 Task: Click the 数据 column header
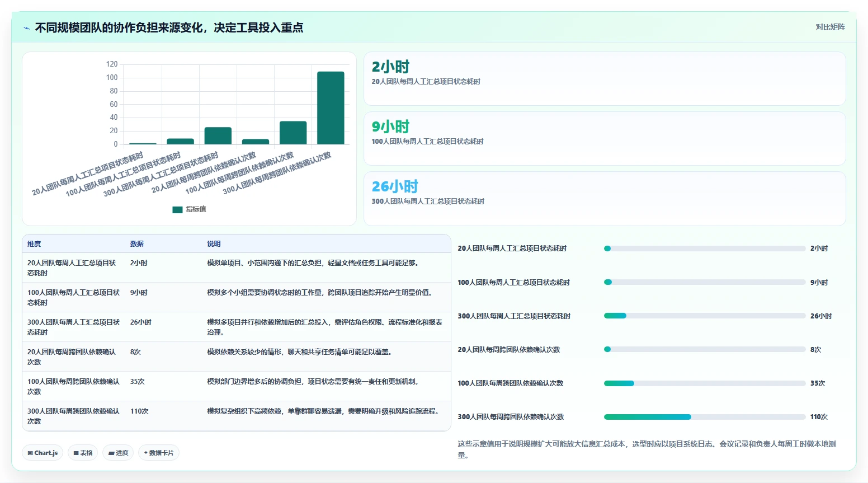[137, 244]
